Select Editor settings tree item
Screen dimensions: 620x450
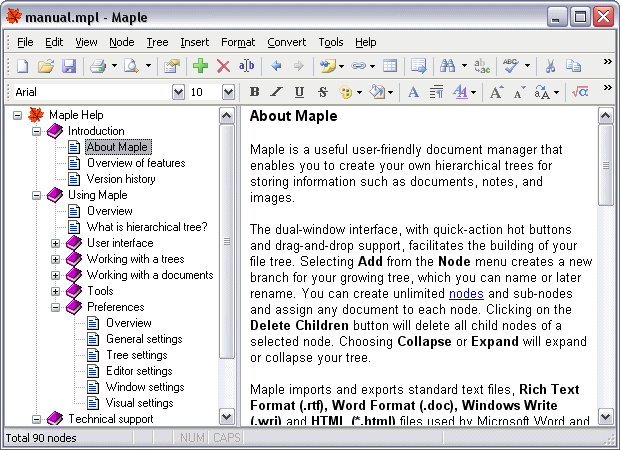[139, 371]
